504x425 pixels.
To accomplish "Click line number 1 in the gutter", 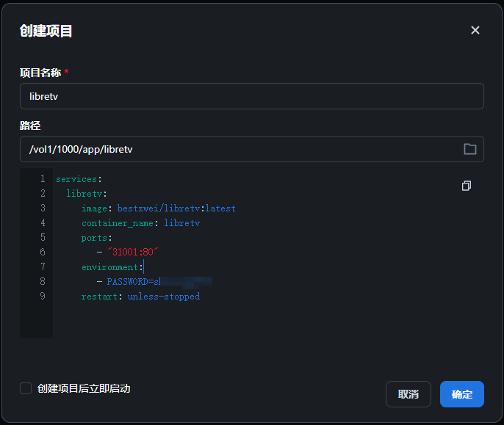I will 42,179.
